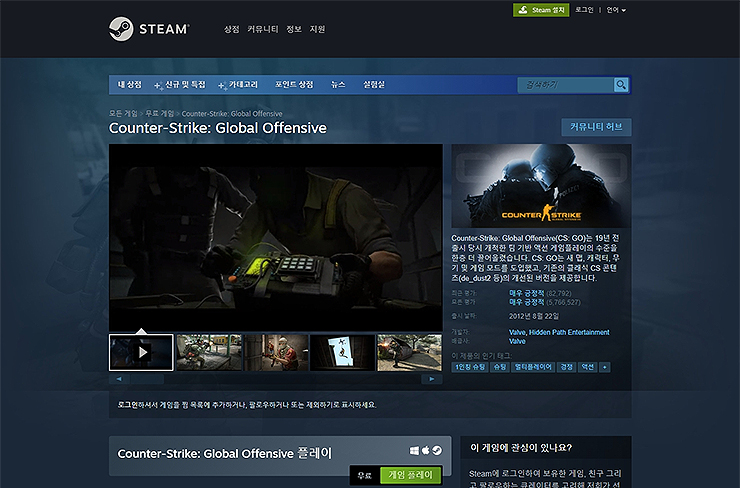Click the thumbnail strip scrollbar handle

[147, 379]
